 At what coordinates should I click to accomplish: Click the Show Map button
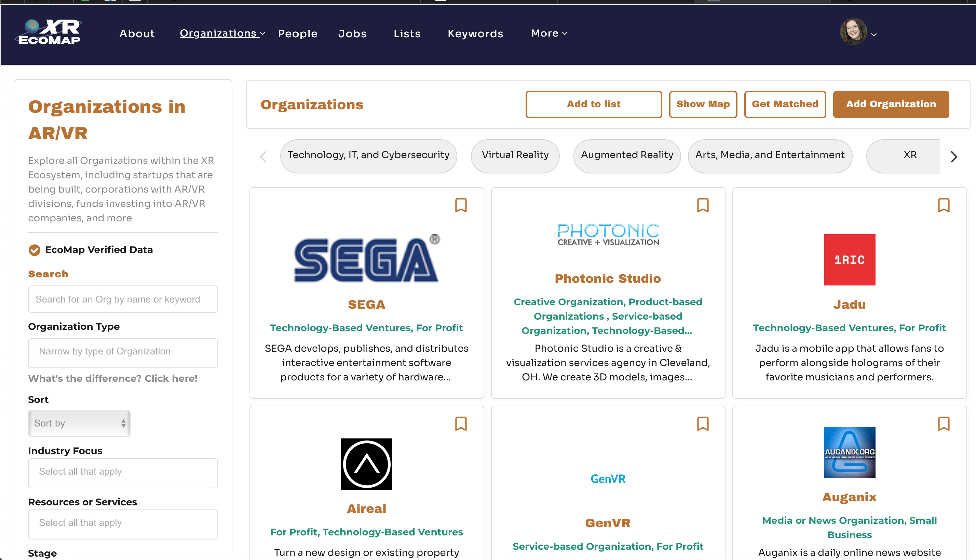coord(703,104)
